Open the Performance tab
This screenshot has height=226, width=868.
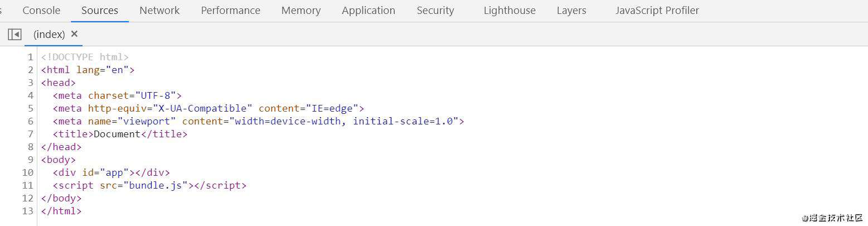point(231,11)
